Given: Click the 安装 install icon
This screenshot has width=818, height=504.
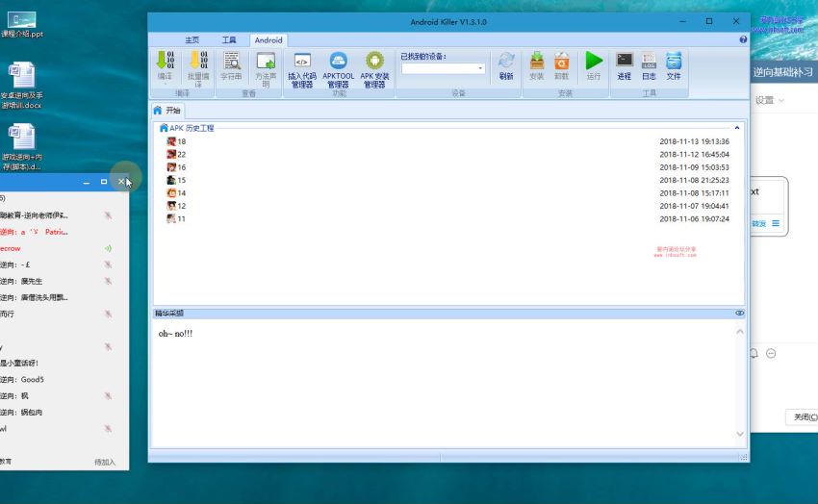Looking at the screenshot, I should click(536, 65).
